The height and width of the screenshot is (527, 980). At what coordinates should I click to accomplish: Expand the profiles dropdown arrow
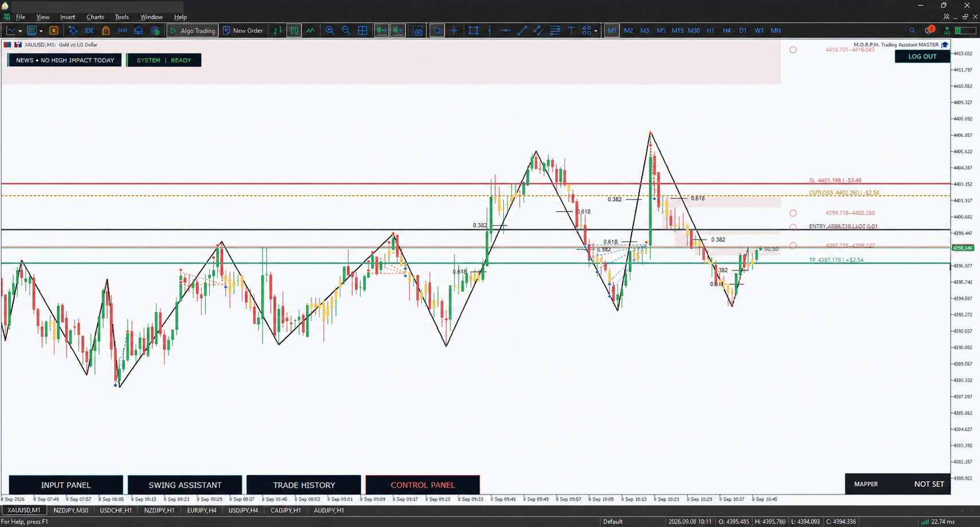coord(41,31)
